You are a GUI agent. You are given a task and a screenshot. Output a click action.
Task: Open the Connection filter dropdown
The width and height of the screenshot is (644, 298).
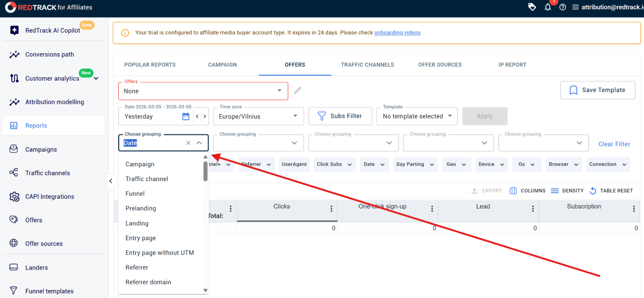coord(608,164)
